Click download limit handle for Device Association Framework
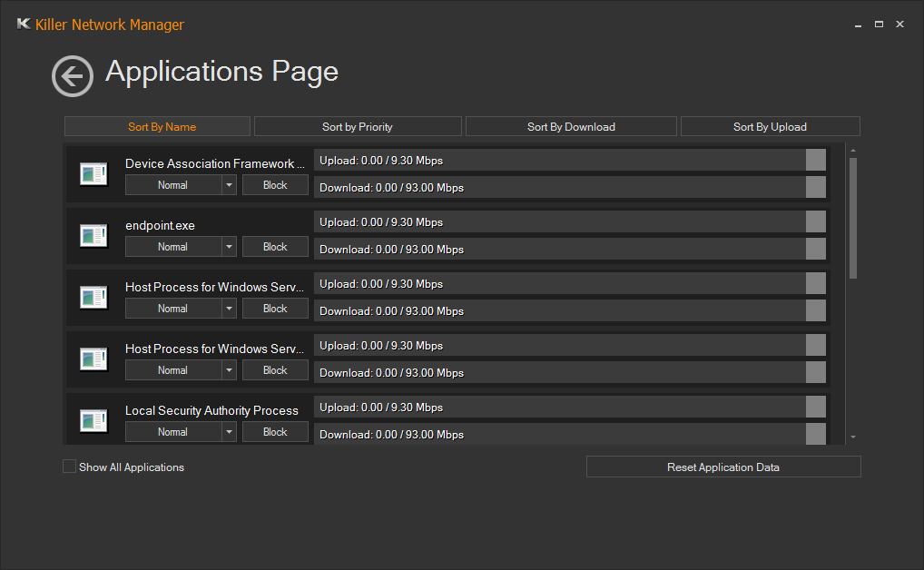This screenshot has height=570, width=924. tap(815, 188)
